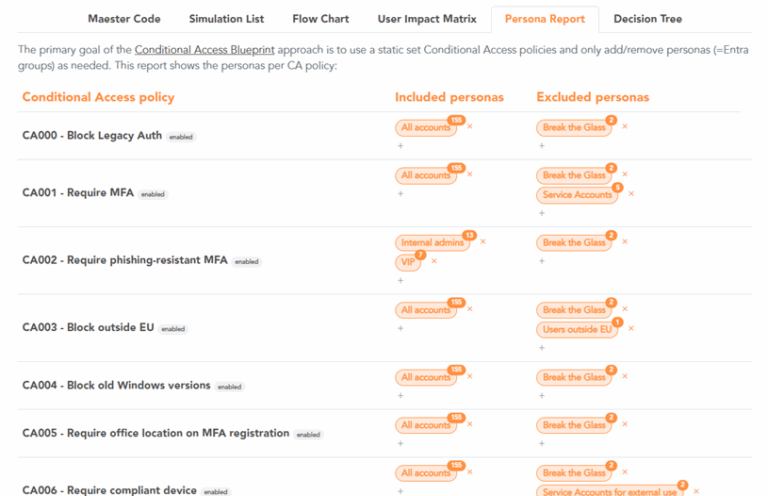Add an included persona to CA005
The width and height of the screenshot is (768, 496).
400,444
